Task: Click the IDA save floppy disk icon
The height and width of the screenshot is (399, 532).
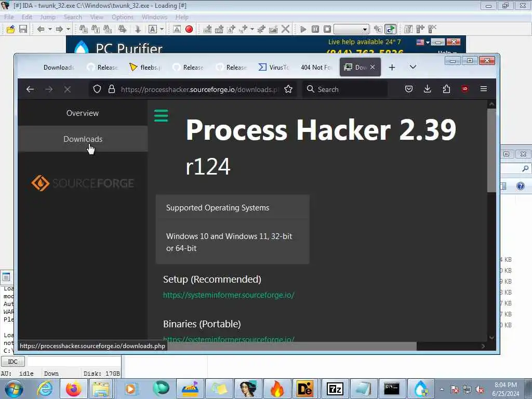Action: (x=23, y=29)
